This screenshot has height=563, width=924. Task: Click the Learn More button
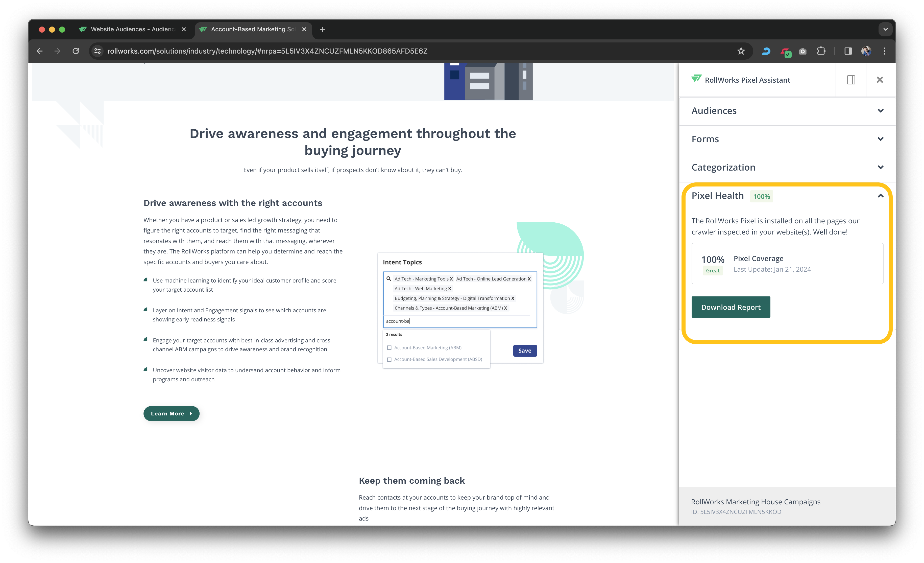[171, 413]
